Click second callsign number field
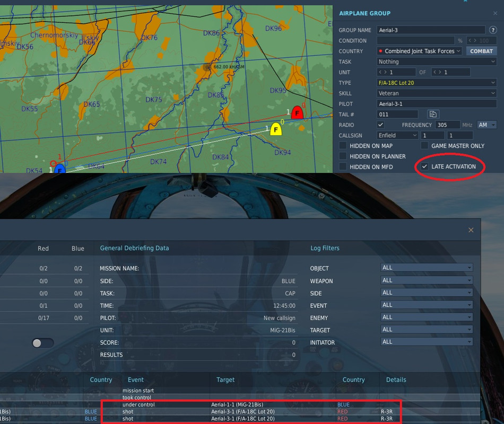Viewport: 504px width, 424px height. pos(460,135)
